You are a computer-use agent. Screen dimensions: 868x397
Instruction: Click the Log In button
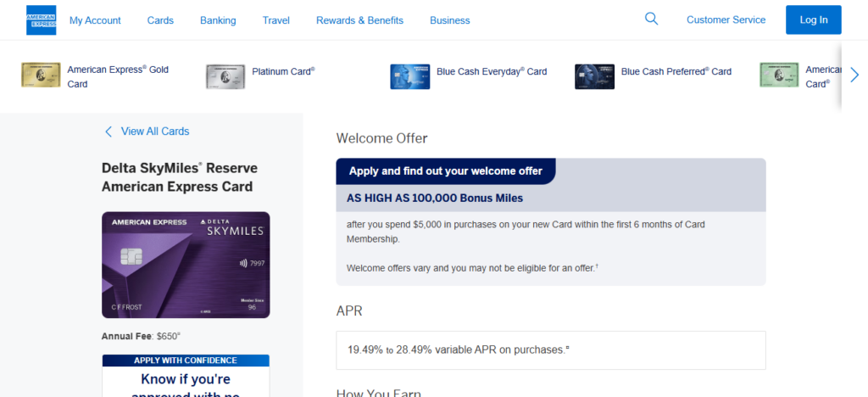(814, 20)
